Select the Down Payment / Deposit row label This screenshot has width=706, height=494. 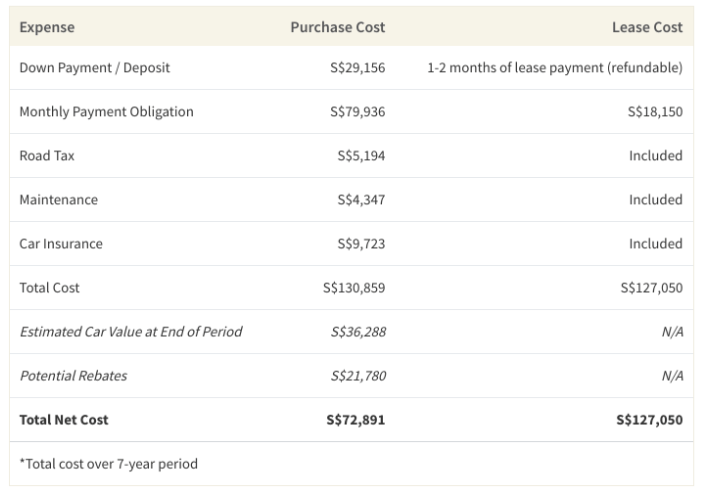(x=94, y=68)
